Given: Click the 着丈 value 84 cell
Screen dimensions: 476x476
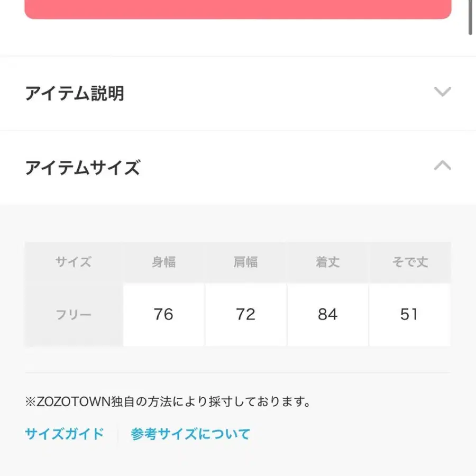Looking at the screenshot, I should coord(328,315).
